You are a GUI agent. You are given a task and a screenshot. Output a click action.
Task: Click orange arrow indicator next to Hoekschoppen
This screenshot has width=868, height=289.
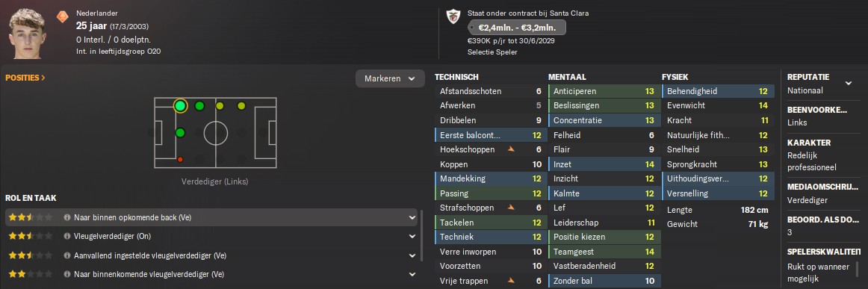coord(511,149)
